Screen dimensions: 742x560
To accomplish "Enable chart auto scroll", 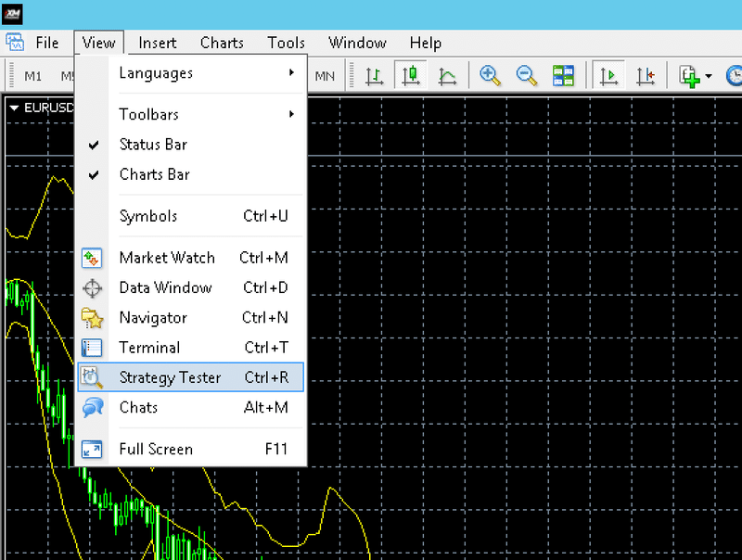I will [609, 75].
